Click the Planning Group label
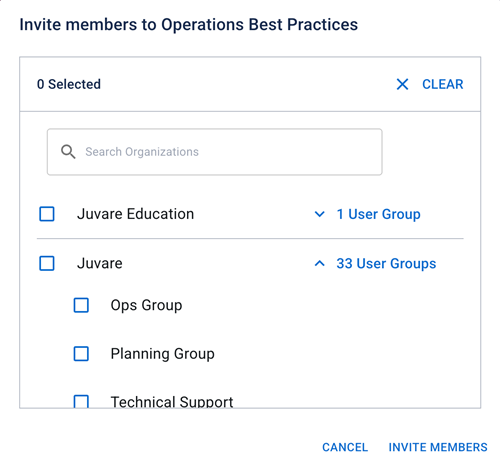 pyautogui.click(x=163, y=354)
